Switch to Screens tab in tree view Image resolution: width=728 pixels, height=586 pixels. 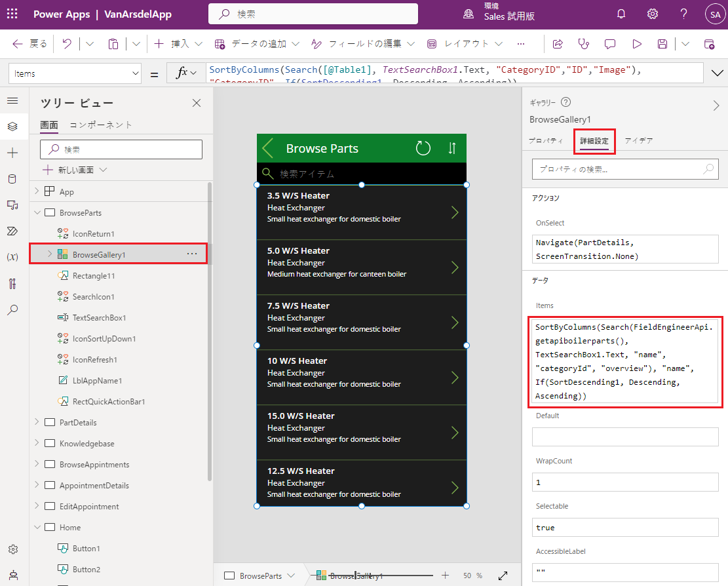48,125
